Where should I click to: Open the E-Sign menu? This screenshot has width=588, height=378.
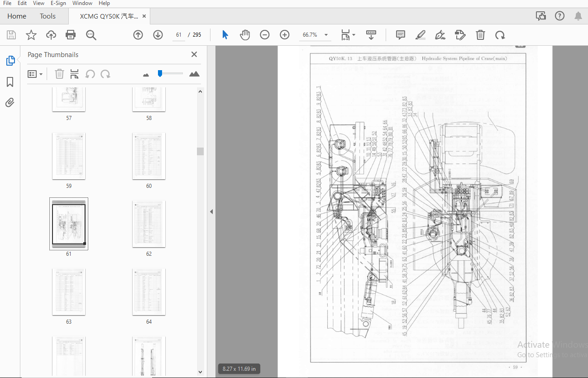coord(58,3)
